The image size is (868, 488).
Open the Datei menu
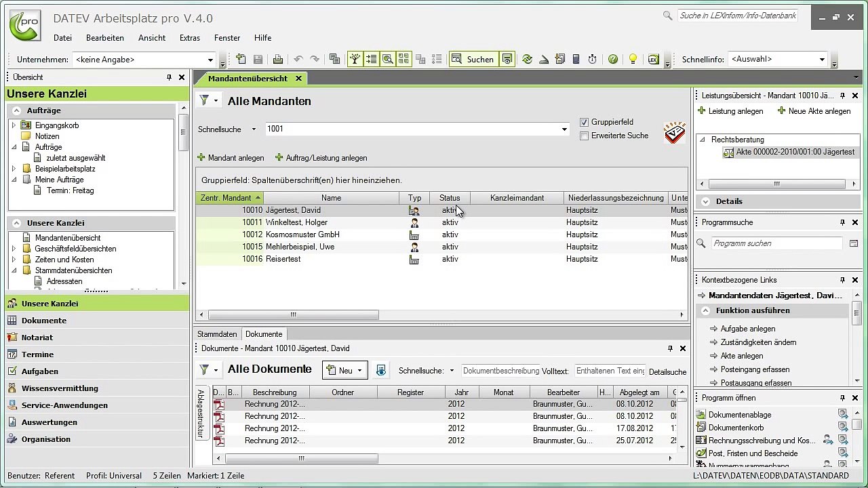pyautogui.click(x=62, y=38)
